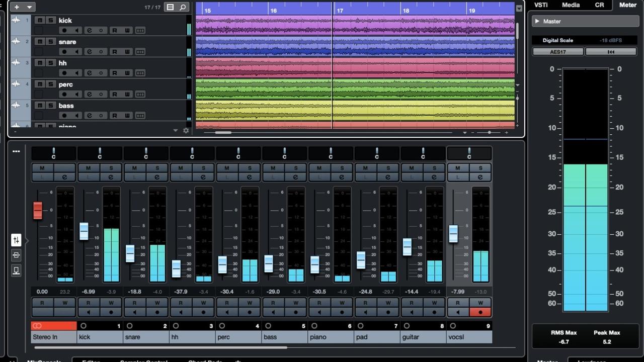
Task: Enable monitor speaker on perc track
Action: (x=76, y=94)
